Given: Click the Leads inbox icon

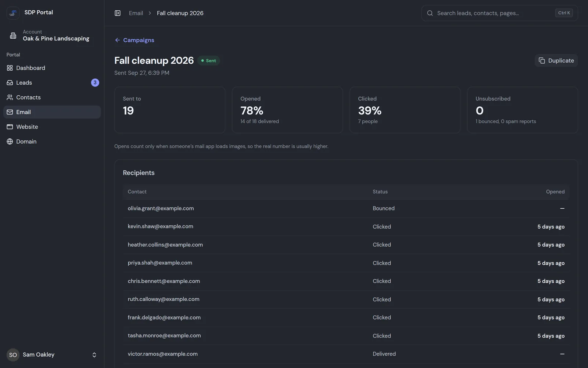Looking at the screenshot, I should 10,83.
